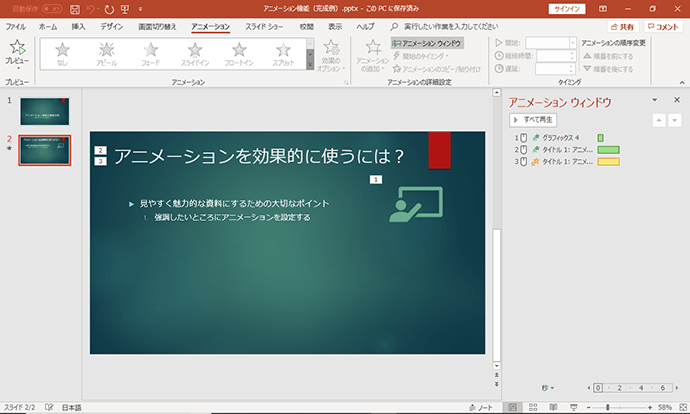Select the Appear (アピール) animation effect
This screenshot has width=690, height=414.
click(x=106, y=54)
